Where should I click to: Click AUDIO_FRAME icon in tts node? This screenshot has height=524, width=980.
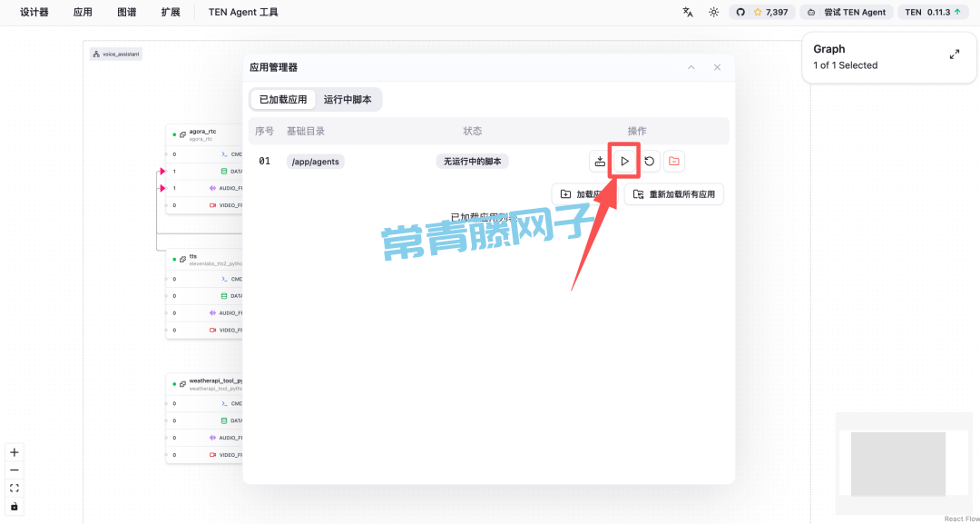212,312
